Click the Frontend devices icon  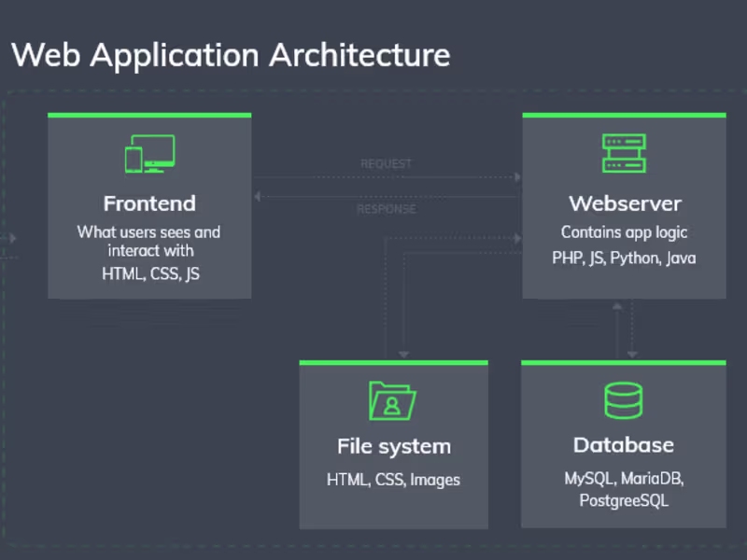click(x=149, y=154)
